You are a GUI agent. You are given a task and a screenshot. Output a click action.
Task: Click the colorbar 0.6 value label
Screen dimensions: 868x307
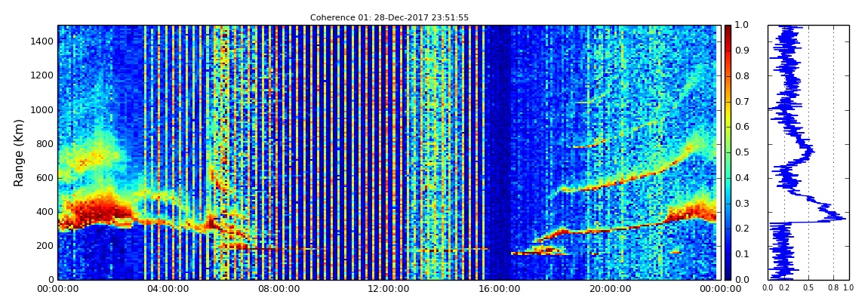(x=740, y=127)
